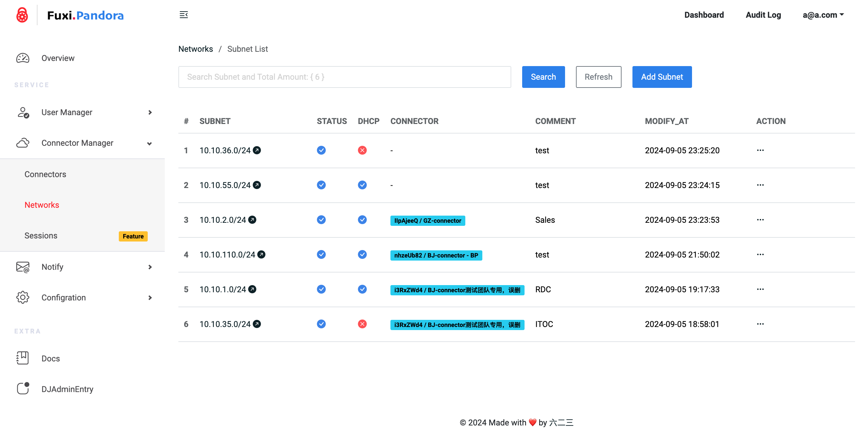
Task: Focus the Search Subnet input field
Action: (344, 77)
